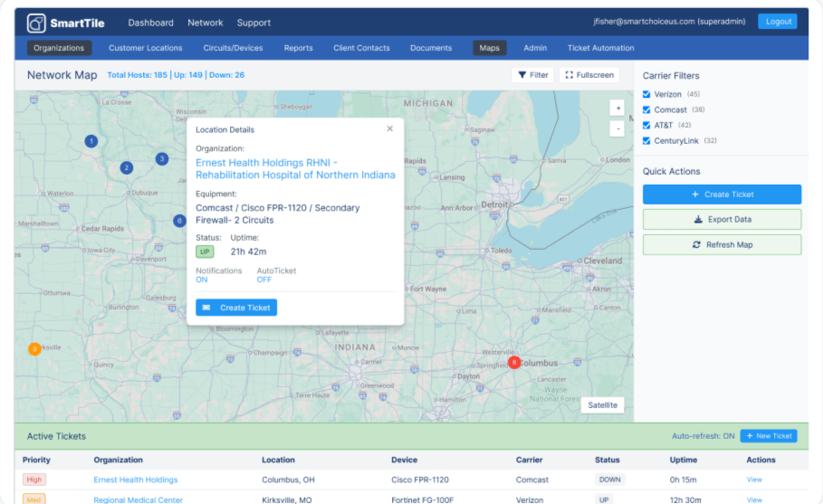Screen dimensions: 823x504
Task: Select the Maps tab
Action: tap(489, 48)
